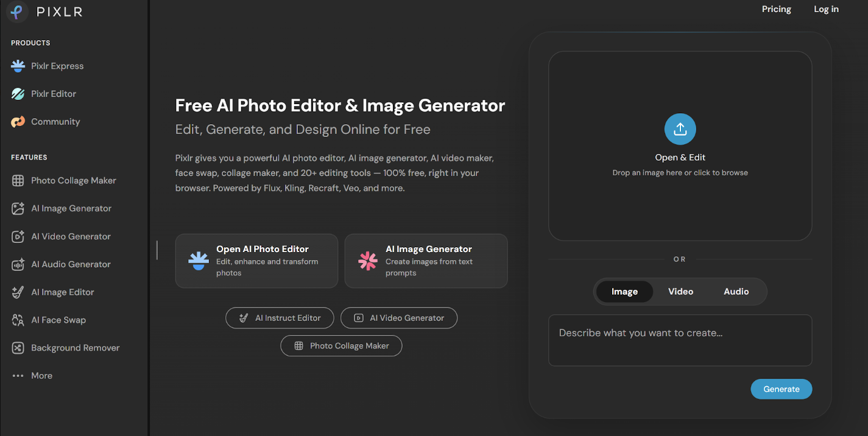868x436 pixels.
Task: Click the pink AI Image Generator card icon
Action: (x=368, y=261)
